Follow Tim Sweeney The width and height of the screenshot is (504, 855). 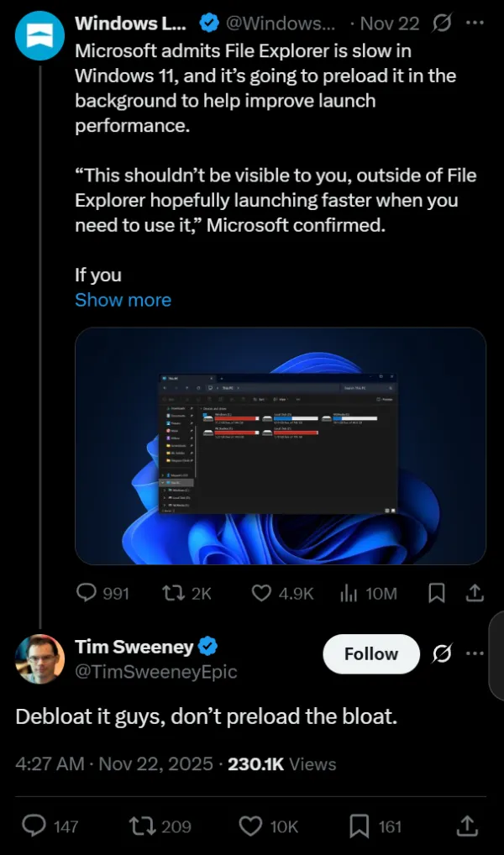pyautogui.click(x=371, y=653)
